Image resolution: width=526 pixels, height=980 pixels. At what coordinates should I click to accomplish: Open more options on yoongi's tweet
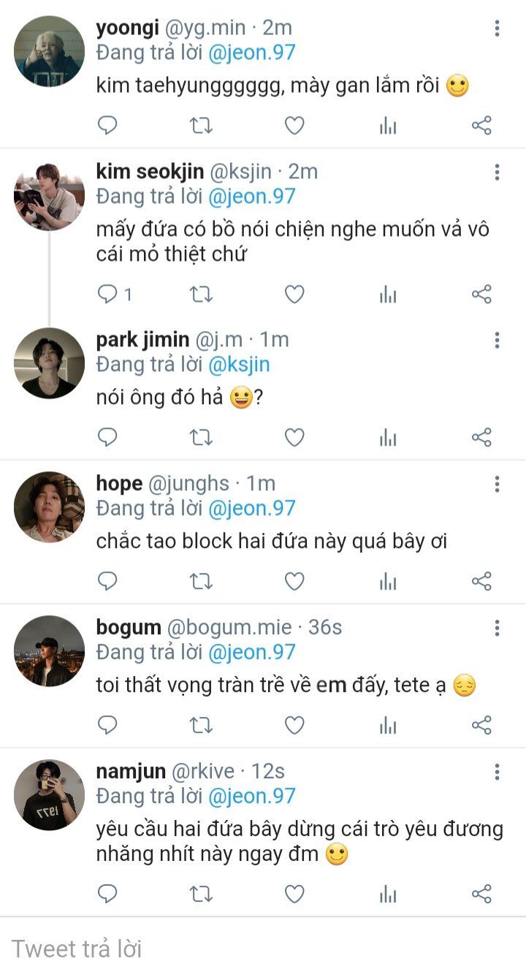[x=497, y=29]
